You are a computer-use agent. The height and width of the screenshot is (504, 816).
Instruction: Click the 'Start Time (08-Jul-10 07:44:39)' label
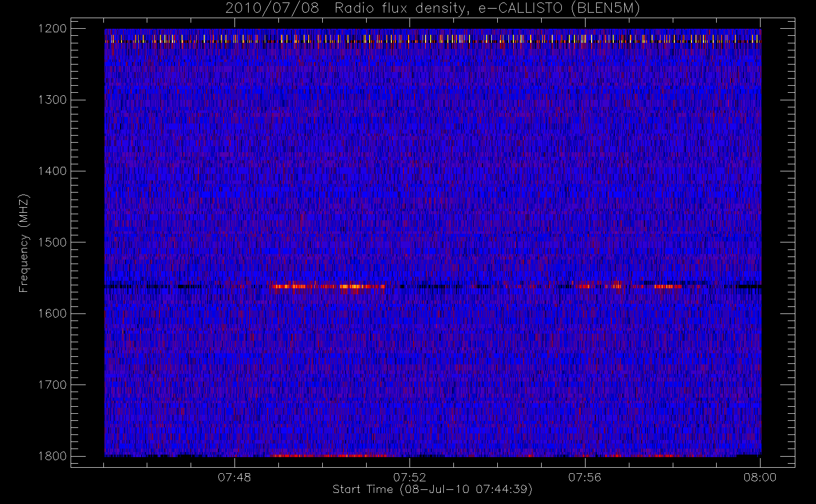(x=433, y=489)
